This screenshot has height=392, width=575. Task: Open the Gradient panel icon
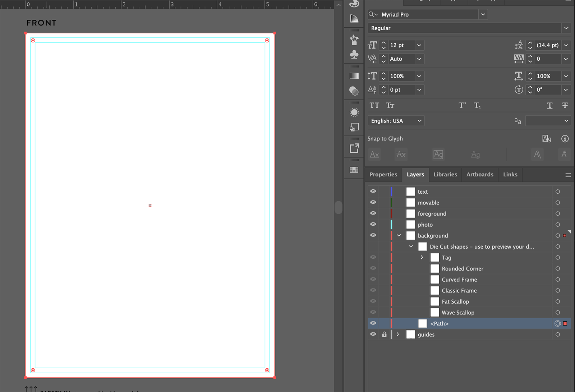click(x=354, y=76)
